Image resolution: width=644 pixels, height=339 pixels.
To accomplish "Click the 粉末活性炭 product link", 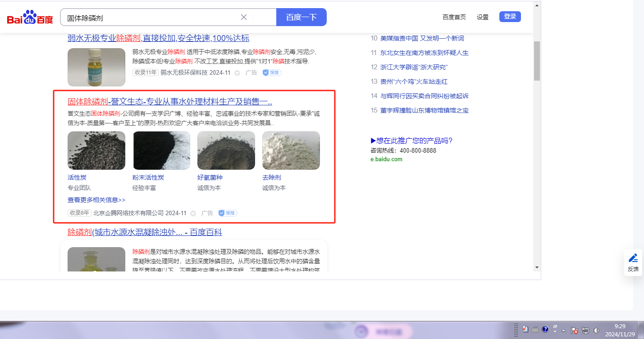I will point(148,177).
